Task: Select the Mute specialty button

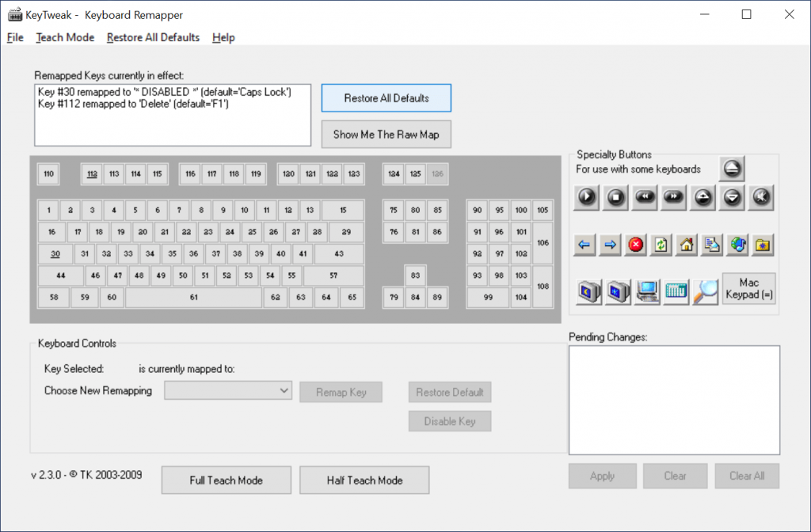Action: [x=761, y=198]
